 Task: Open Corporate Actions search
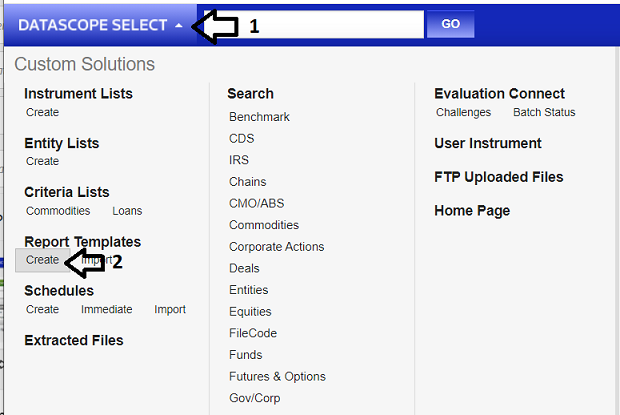276,247
